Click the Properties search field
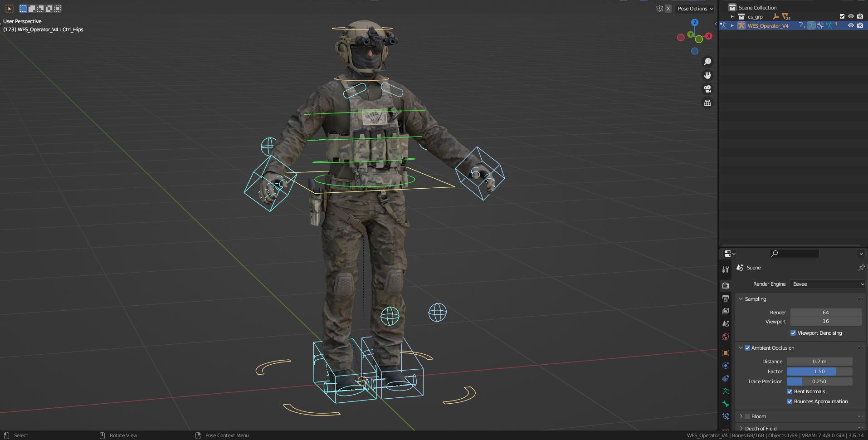This screenshot has width=868, height=440. 794,254
